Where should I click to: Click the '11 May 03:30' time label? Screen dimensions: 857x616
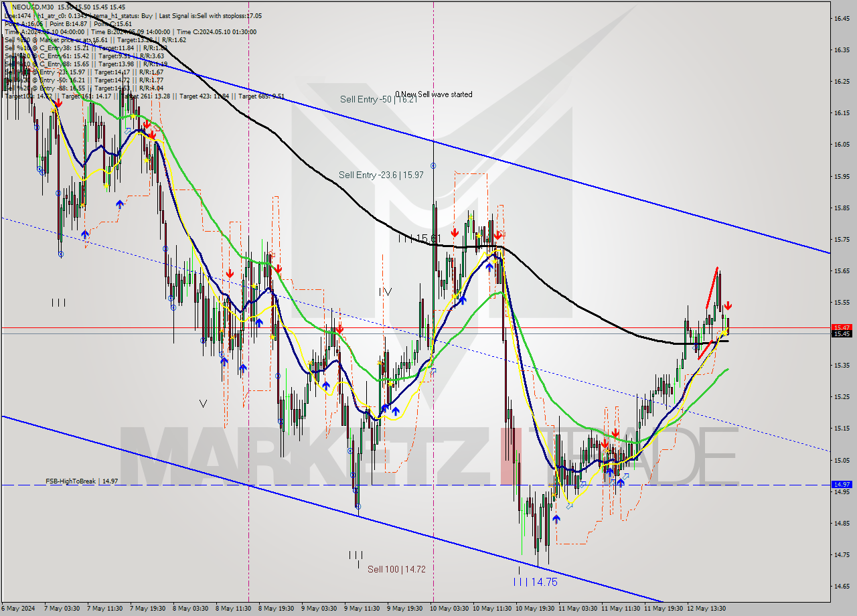click(577, 609)
